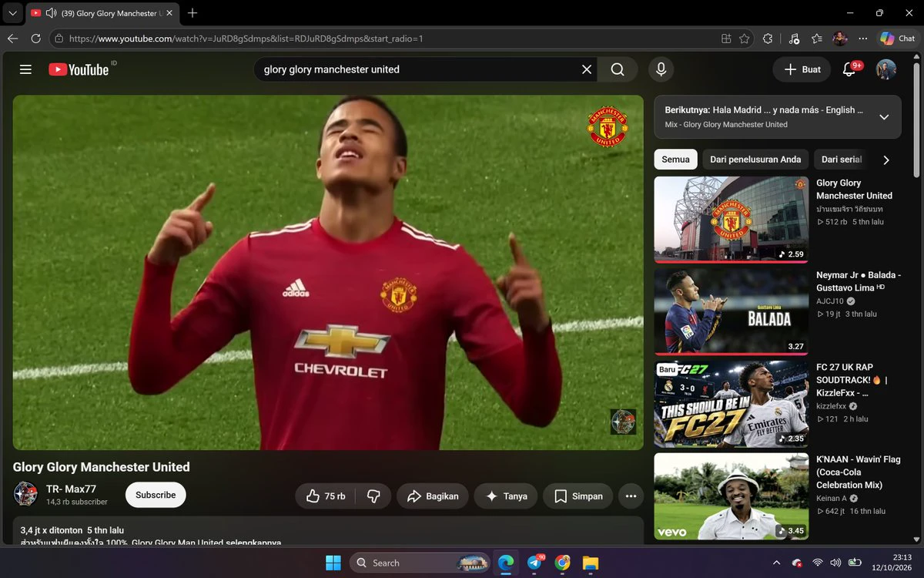The height and width of the screenshot is (578, 924).
Task: Open Telegram from the taskbar
Action: [x=534, y=563]
